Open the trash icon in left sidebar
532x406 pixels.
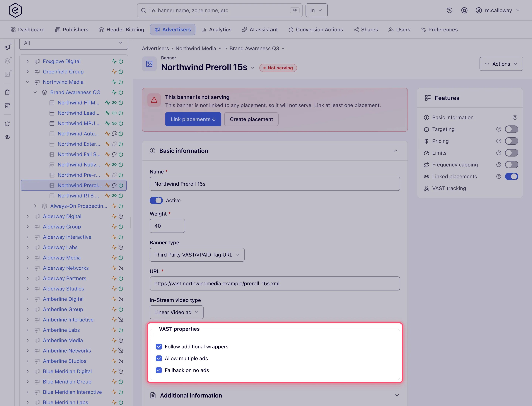[8, 92]
